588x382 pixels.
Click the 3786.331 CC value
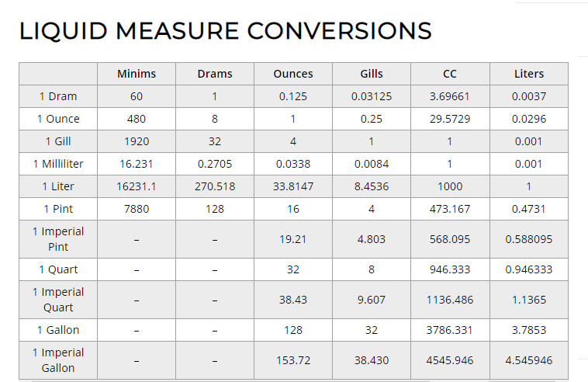click(x=450, y=330)
